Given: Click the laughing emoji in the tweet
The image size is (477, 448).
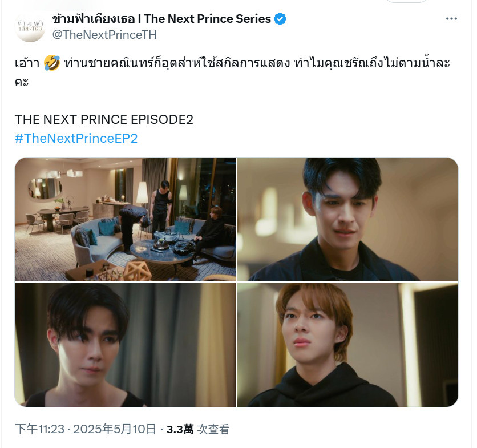Looking at the screenshot, I should 52,63.
